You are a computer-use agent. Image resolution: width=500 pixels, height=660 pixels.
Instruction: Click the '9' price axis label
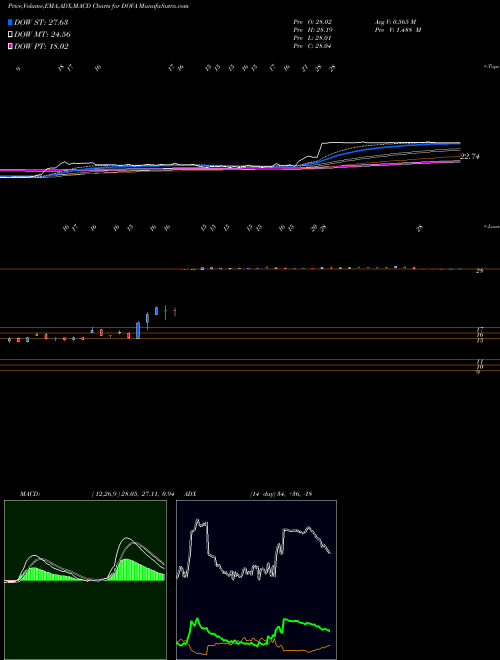[478, 373]
